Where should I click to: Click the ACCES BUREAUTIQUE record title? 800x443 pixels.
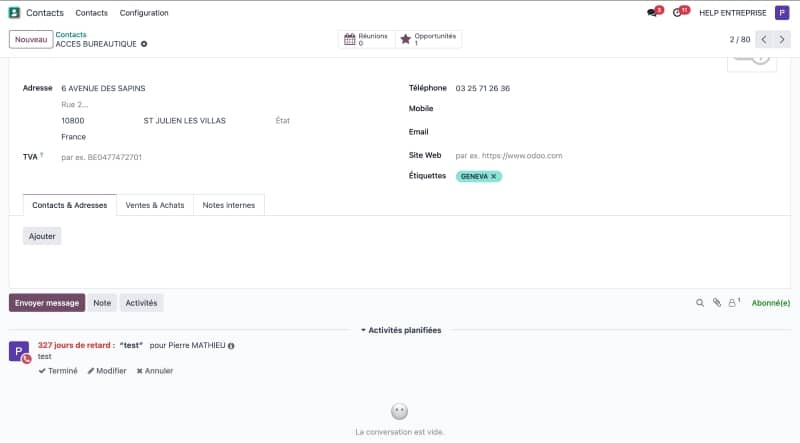point(96,44)
